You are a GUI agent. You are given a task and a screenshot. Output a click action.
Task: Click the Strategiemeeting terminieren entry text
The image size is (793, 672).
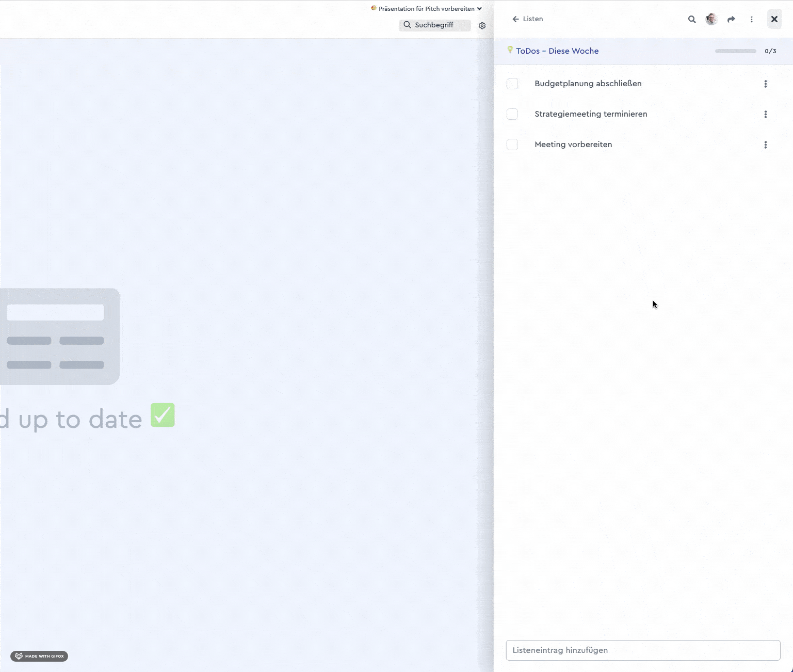coord(591,114)
